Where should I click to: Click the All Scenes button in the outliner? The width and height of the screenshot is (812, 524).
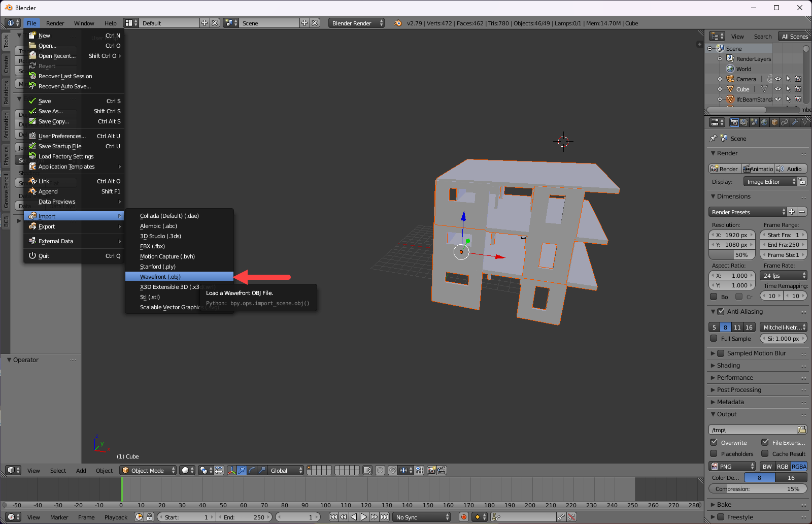[x=794, y=36]
